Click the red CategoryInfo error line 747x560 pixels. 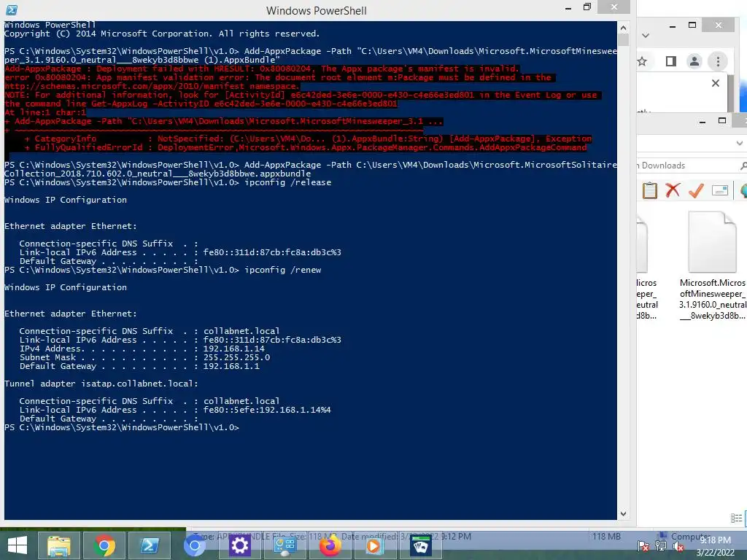308,139
